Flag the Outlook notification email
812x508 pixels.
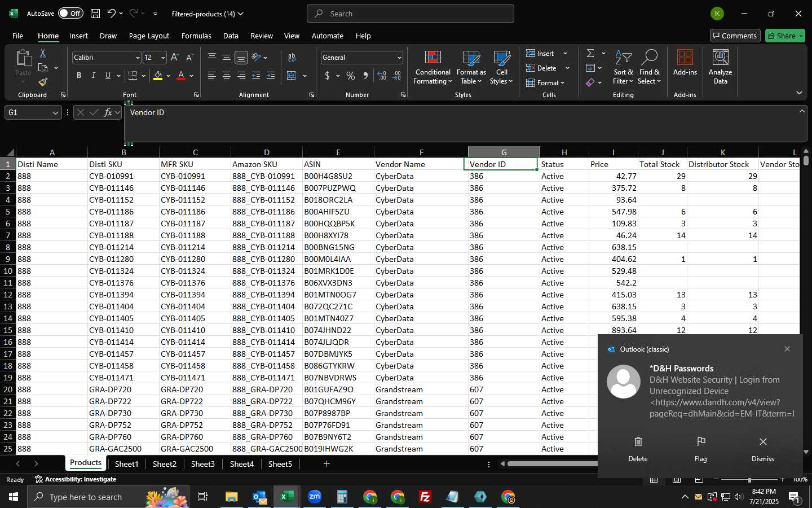coord(700,449)
